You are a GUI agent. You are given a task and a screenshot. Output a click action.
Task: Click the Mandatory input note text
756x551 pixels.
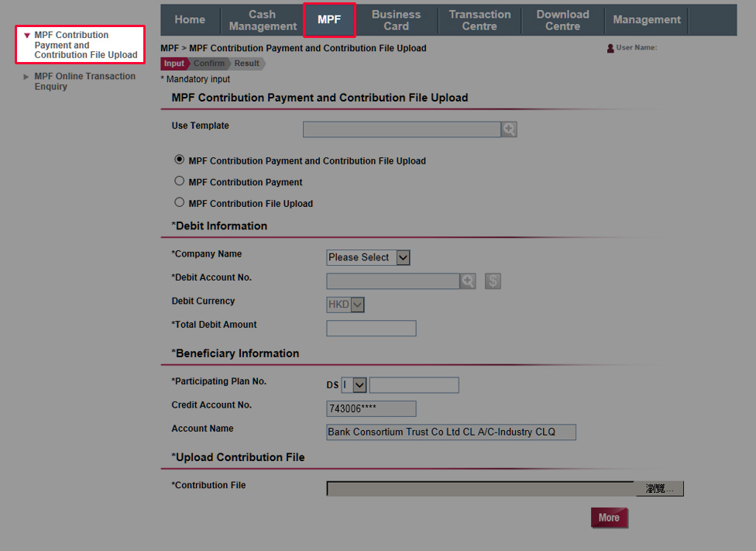point(195,79)
